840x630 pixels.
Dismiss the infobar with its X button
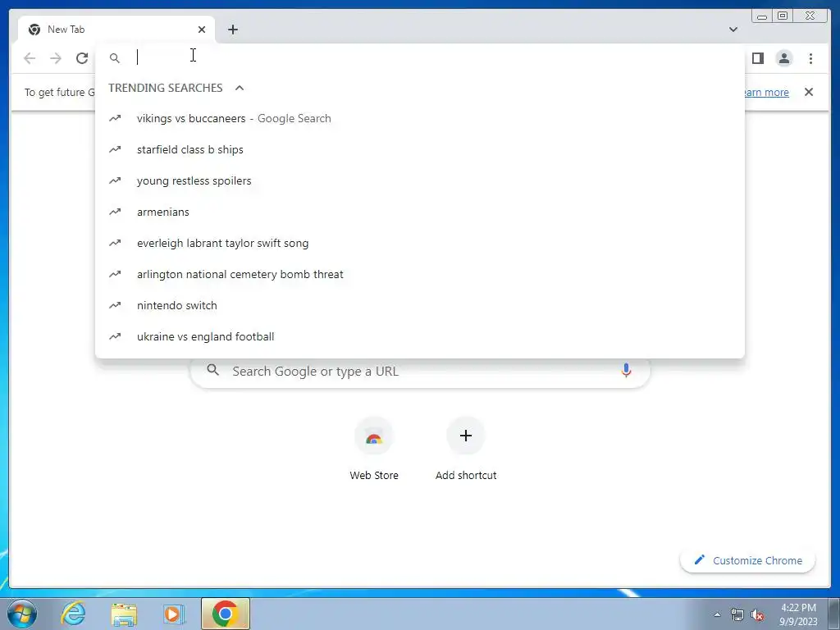coord(809,92)
